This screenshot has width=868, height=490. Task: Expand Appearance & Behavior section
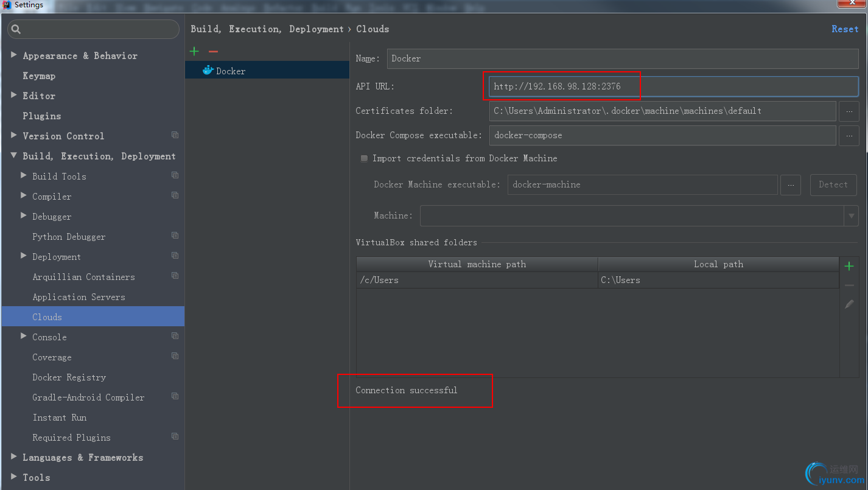pyautogui.click(x=13, y=55)
